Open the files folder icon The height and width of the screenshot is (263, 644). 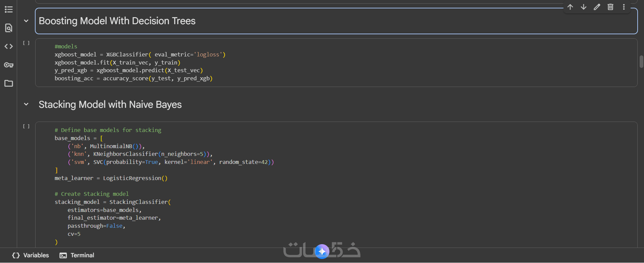coord(9,83)
